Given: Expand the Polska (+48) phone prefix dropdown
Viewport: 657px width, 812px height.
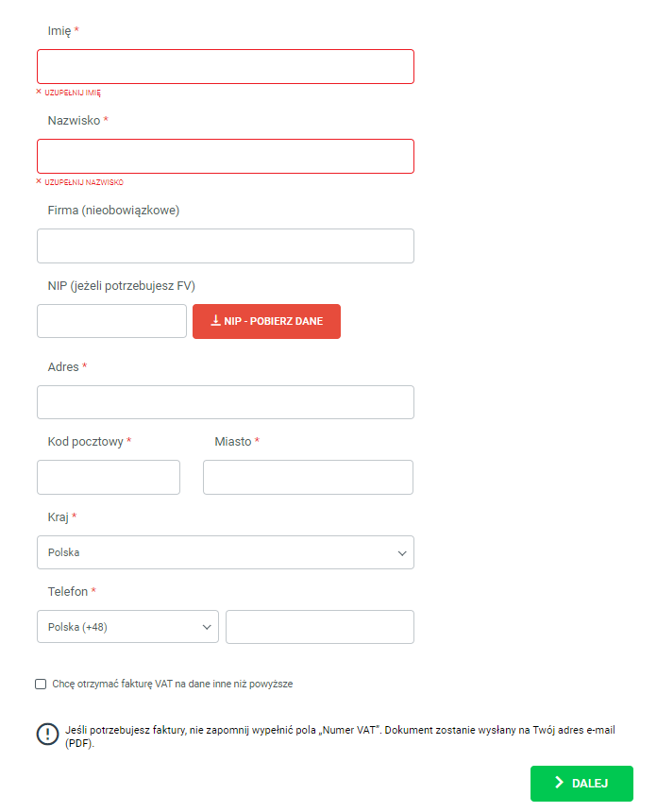Looking at the screenshot, I should tap(127, 627).
